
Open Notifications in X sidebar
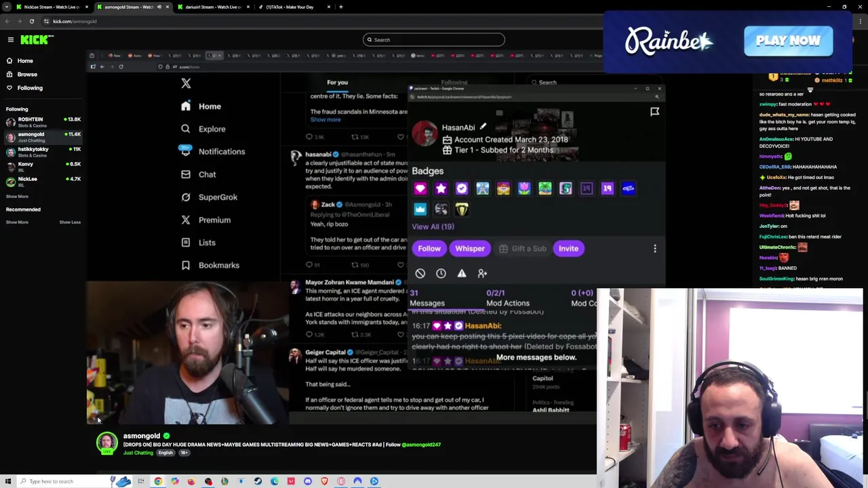click(212, 152)
